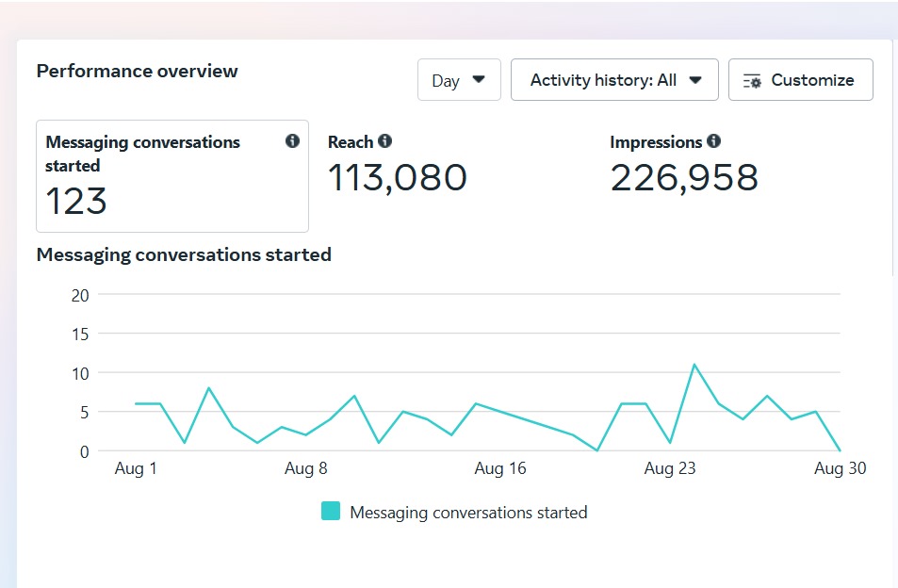The width and height of the screenshot is (898, 588).
Task: Expand the Activity history: All dropdown
Action: [x=614, y=80]
